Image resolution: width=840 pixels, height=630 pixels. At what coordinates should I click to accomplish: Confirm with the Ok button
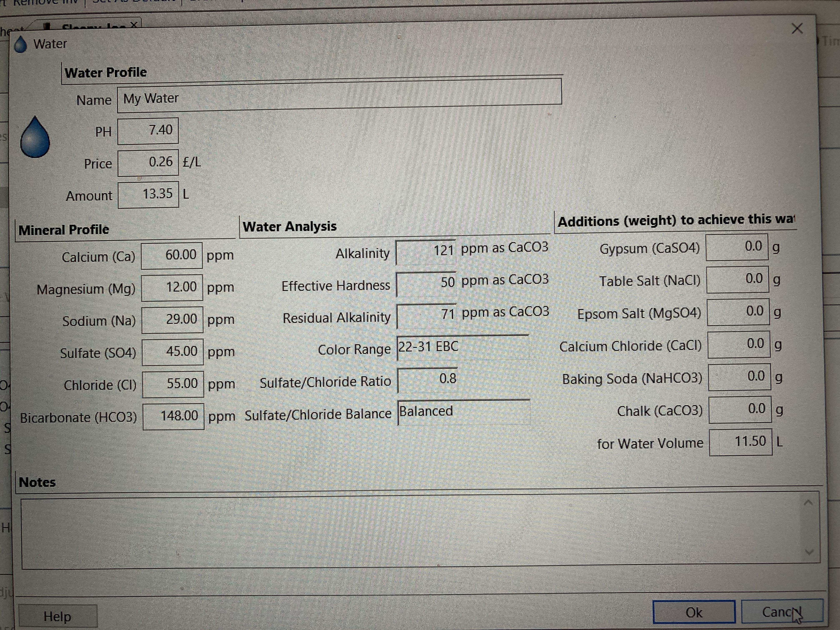click(x=694, y=612)
